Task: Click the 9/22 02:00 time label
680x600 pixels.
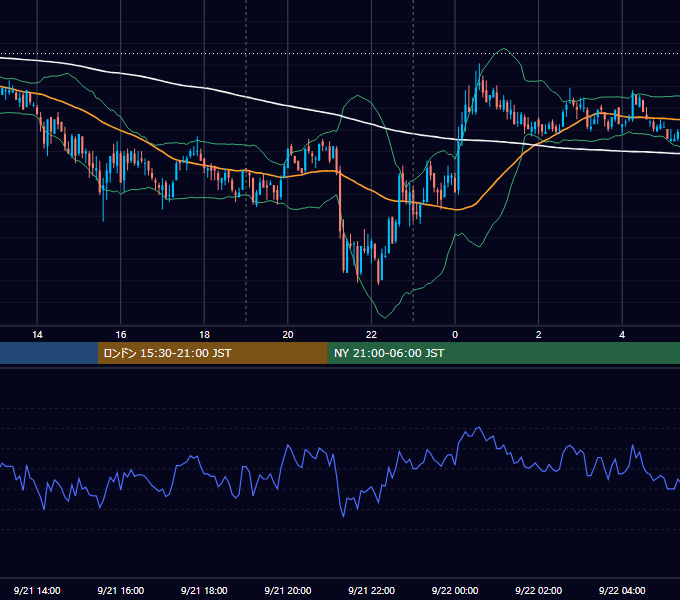Action: [538, 590]
